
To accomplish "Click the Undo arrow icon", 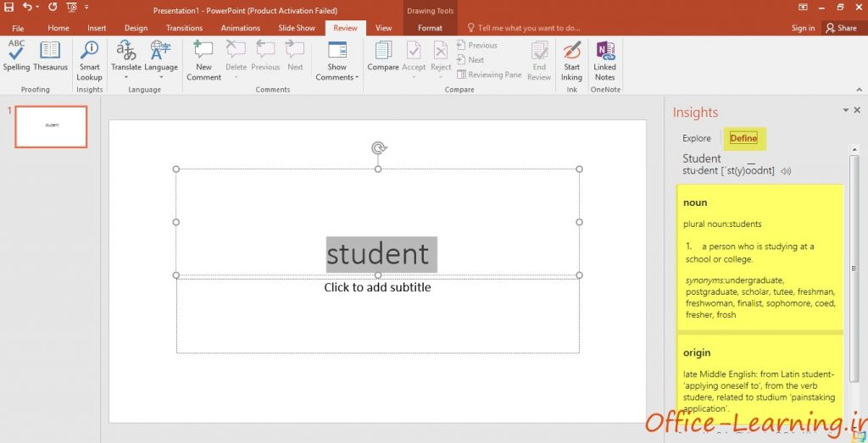I will 27,8.
